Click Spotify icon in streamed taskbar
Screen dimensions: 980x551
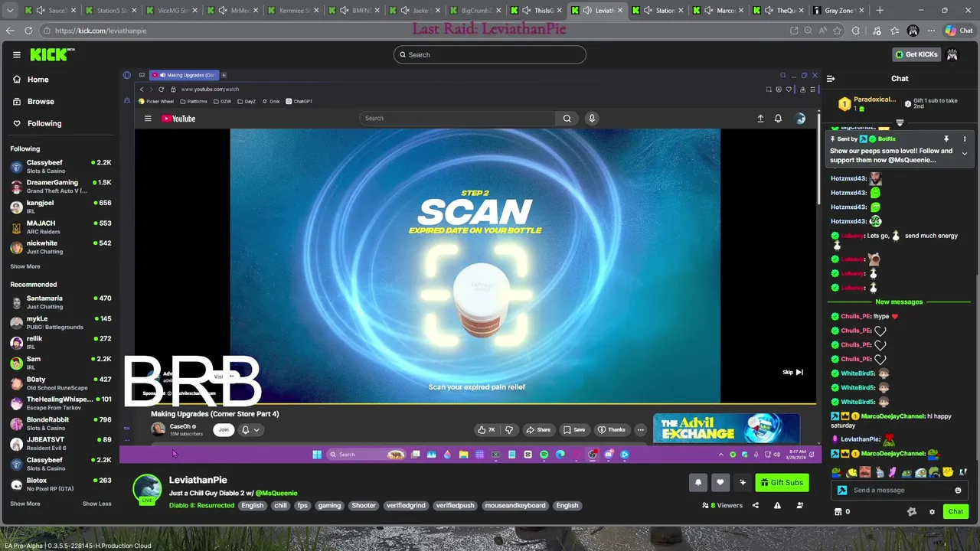[x=544, y=455]
